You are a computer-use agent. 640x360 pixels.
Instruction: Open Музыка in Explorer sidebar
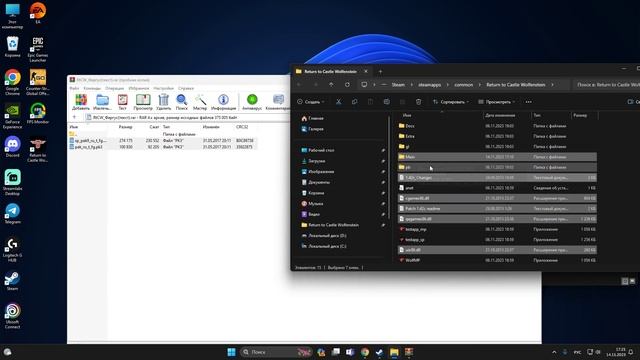pyautogui.click(x=315, y=203)
